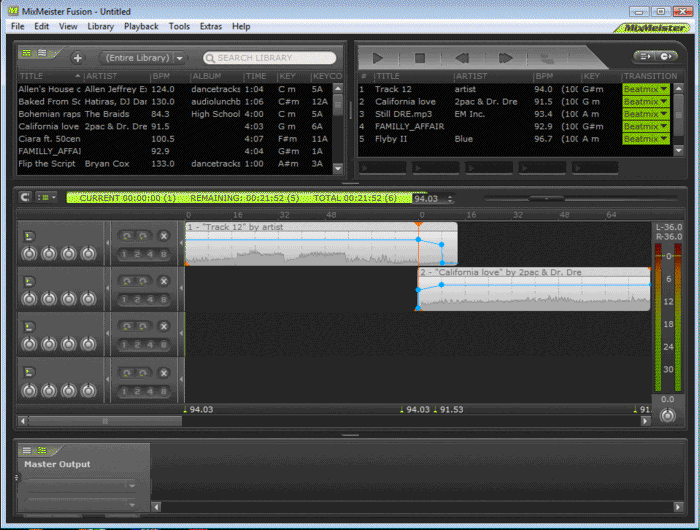Screen dimensions: 700x530
Task: Toggle loop length 1 on the first track
Action: pyautogui.click(x=125, y=255)
